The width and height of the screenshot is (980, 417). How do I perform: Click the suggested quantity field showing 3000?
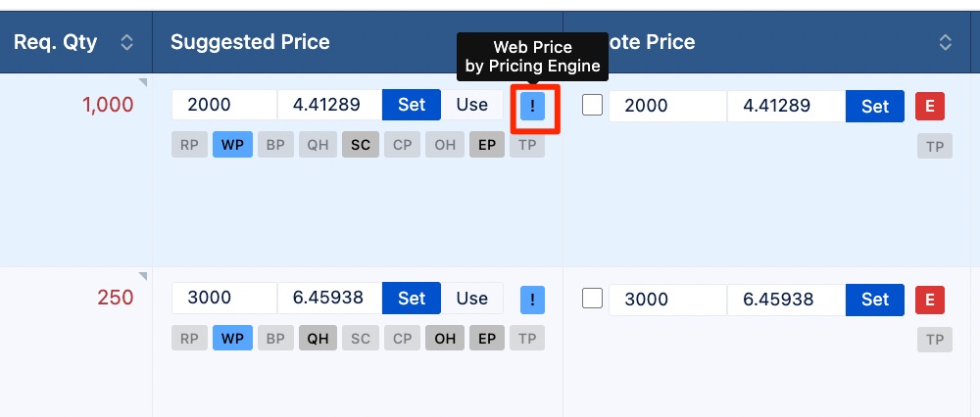pos(224,298)
